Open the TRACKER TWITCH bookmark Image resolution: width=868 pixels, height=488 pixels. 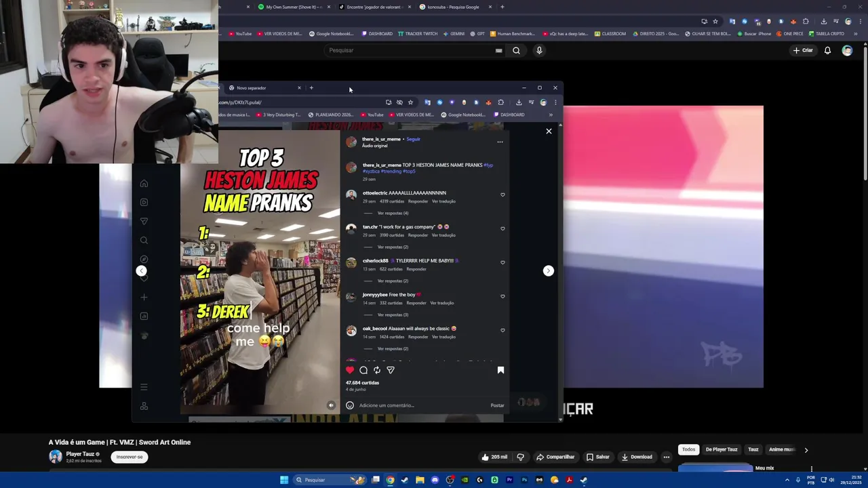click(x=417, y=33)
